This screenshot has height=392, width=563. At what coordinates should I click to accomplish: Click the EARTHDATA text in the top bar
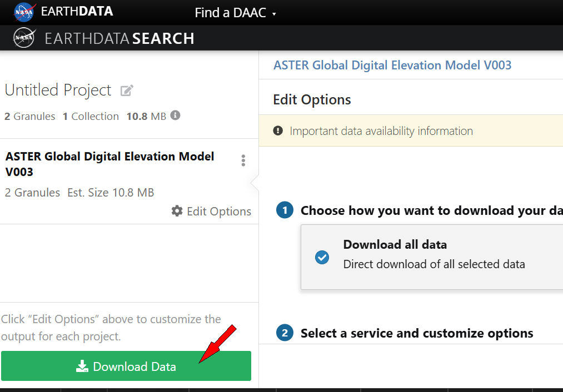point(77,11)
